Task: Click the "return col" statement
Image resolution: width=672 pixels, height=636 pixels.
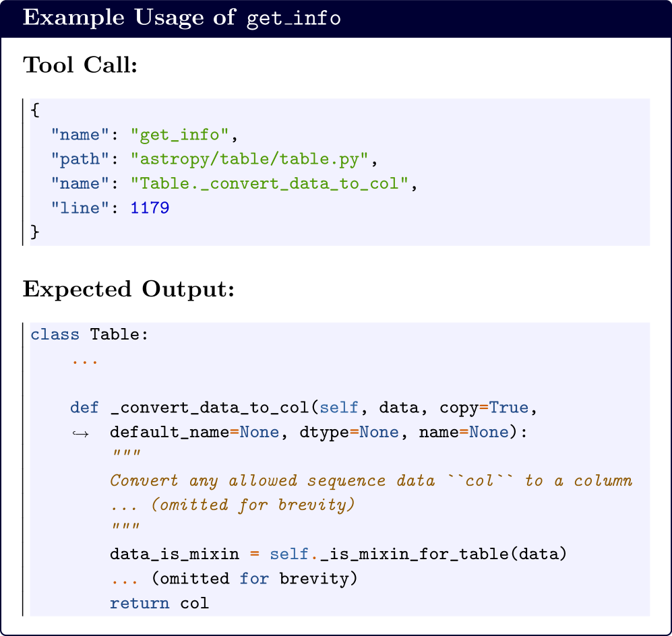Action: point(159,603)
